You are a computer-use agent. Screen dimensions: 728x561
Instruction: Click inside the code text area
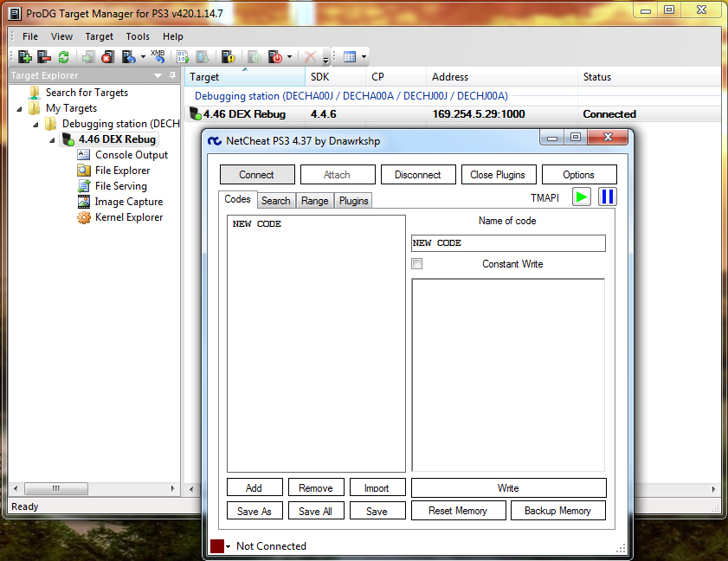pyautogui.click(x=508, y=375)
